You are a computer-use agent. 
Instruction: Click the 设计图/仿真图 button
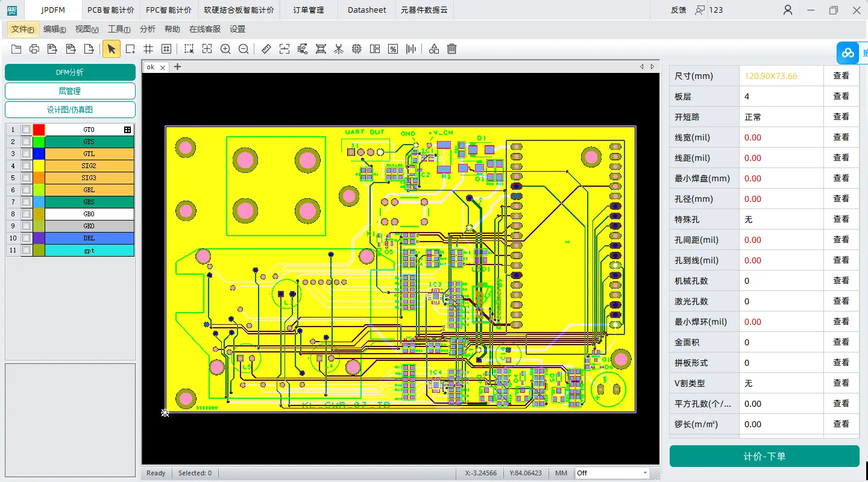[x=70, y=110]
